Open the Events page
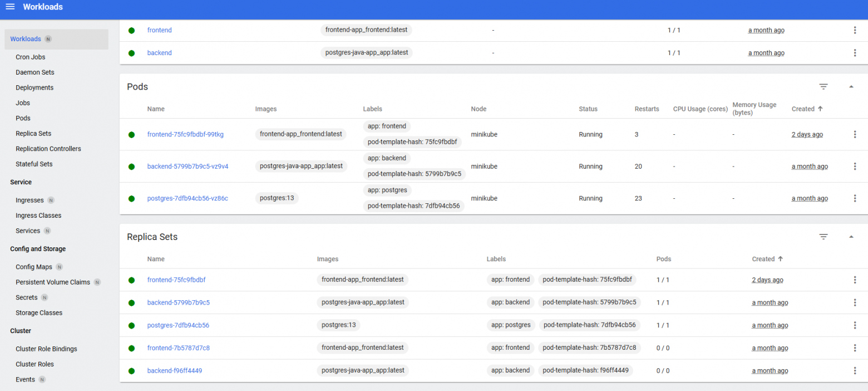 point(25,379)
